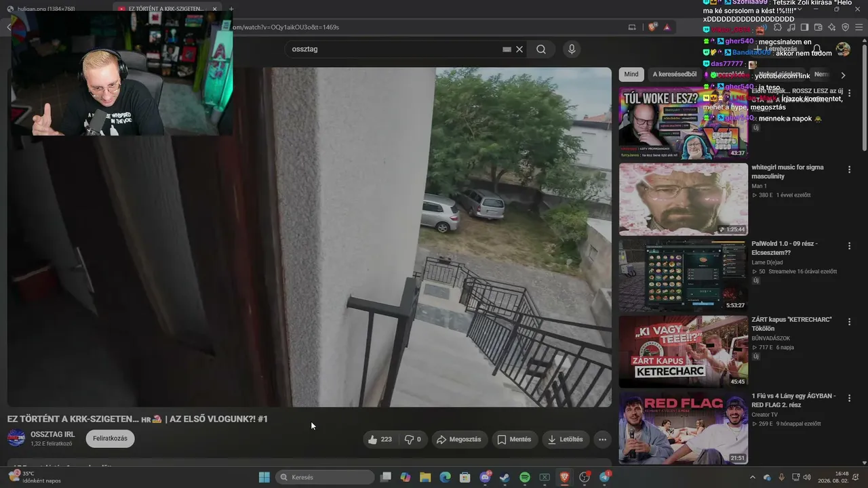Open the browser extensions puzzle icon
The width and height of the screenshot is (868, 488).
[778, 27]
